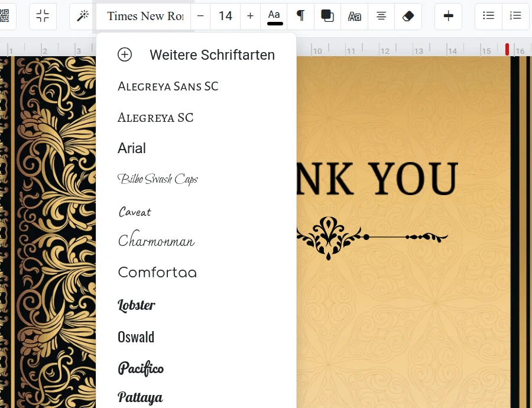Click the overlapping squares shadow icon
This screenshot has width=532, height=408.
click(327, 16)
